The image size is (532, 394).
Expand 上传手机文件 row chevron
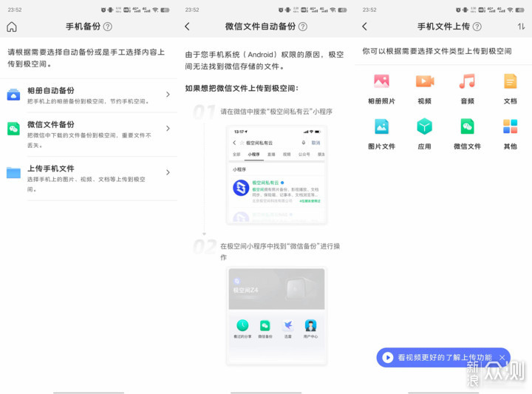(x=168, y=172)
